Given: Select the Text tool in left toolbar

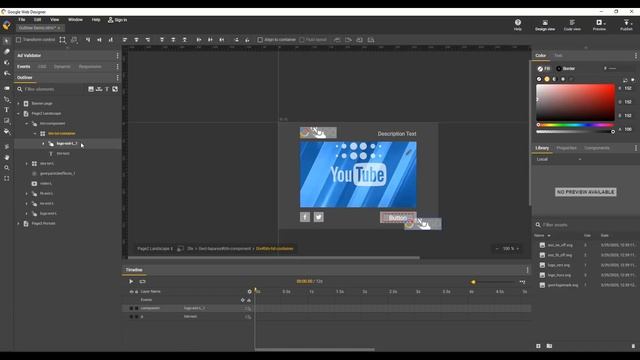Looking at the screenshot, I should point(6,110).
